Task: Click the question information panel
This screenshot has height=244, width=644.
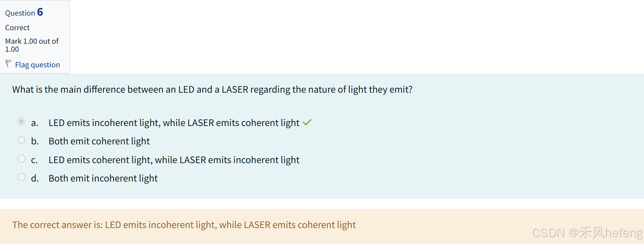Action: (35, 36)
